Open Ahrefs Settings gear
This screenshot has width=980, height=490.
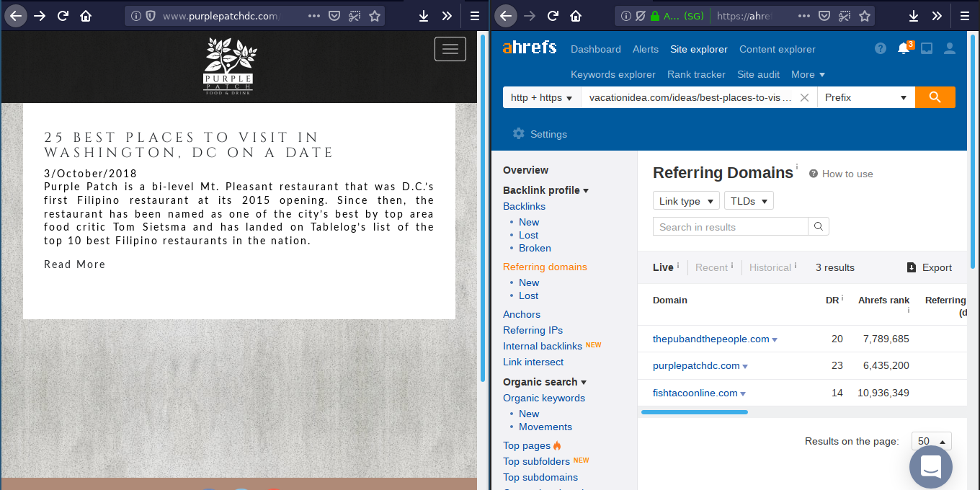coord(540,134)
